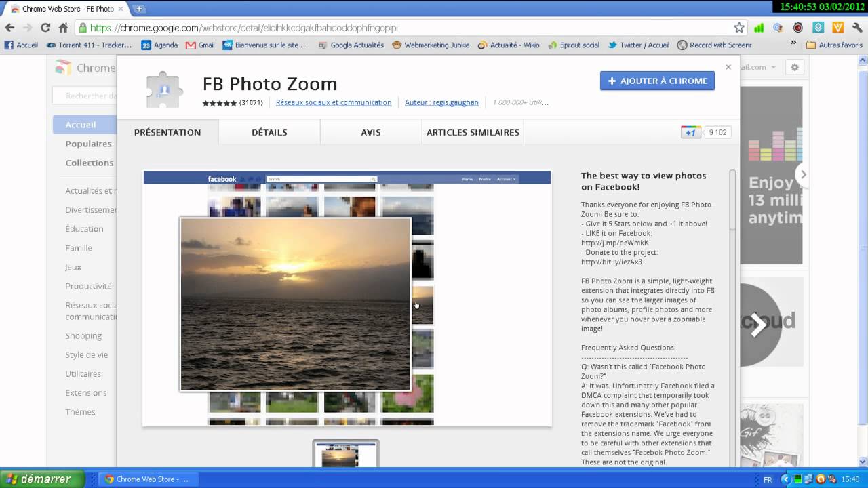Switch to the Détails tab

pyautogui.click(x=269, y=132)
